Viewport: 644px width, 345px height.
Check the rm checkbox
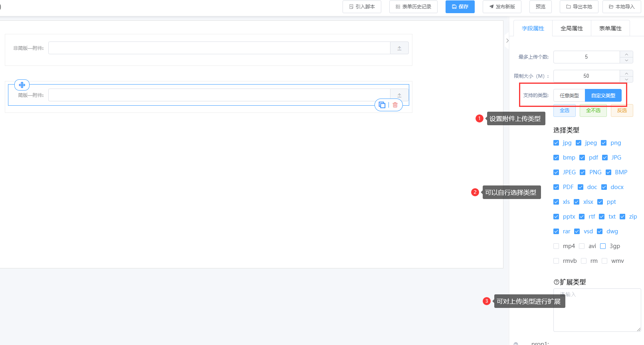[x=584, y=261]
